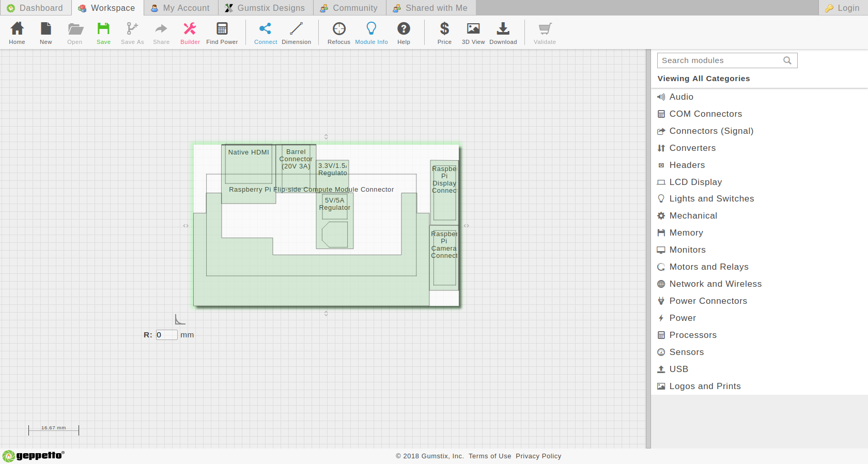The image size is (868, 464).
Task: Open Terms of Use link
Action: point(490,456)
